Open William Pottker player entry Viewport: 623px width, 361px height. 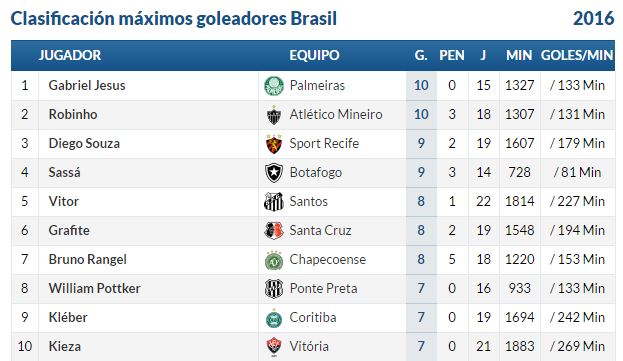[94, 288]
